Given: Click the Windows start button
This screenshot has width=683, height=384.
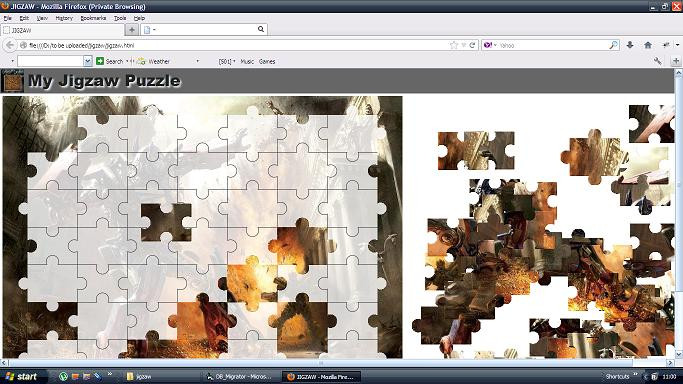Looking at the screenshot, I should coord(22,377).
